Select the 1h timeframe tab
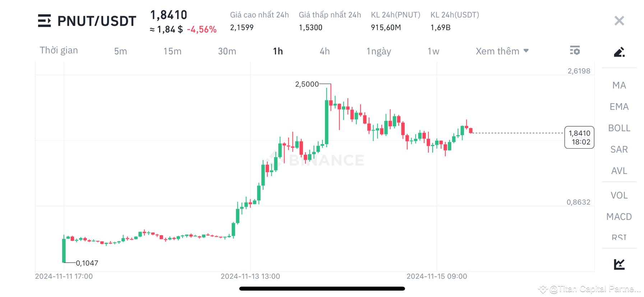The width and height of the screenshot is (644, 297). tap(277, 51)
